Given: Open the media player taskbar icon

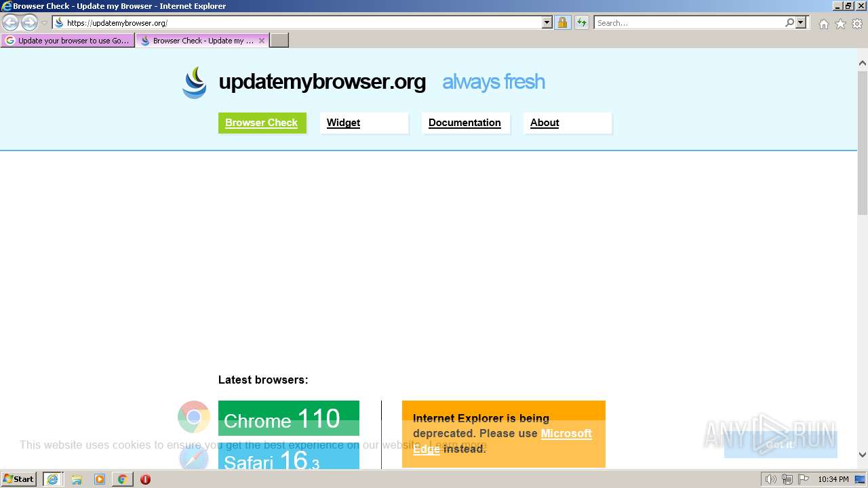Looking at the screenshot, I should click(x=100, y=479).
